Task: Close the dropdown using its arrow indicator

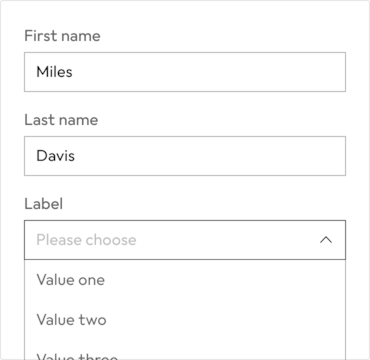Action: (x=326, y=240)
